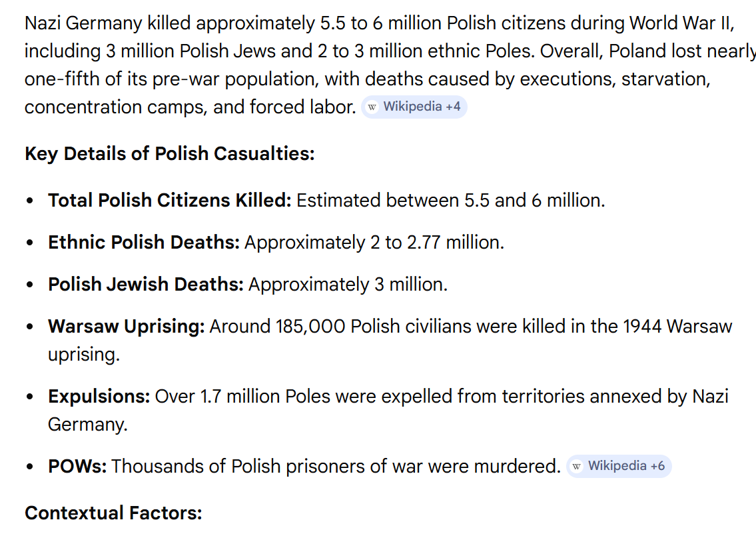Click the "Total Polish Citizens Killed:" bold label
The image size is (756, 546).
pyautogui.click(x=169, y=201)
